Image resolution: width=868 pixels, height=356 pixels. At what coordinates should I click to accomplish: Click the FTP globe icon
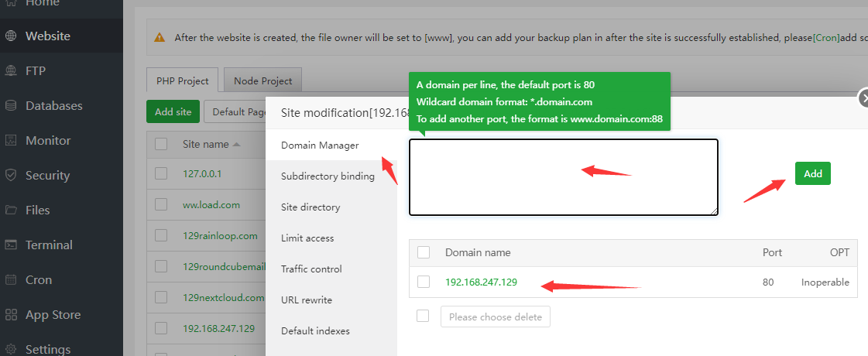[x=11, y=71]
